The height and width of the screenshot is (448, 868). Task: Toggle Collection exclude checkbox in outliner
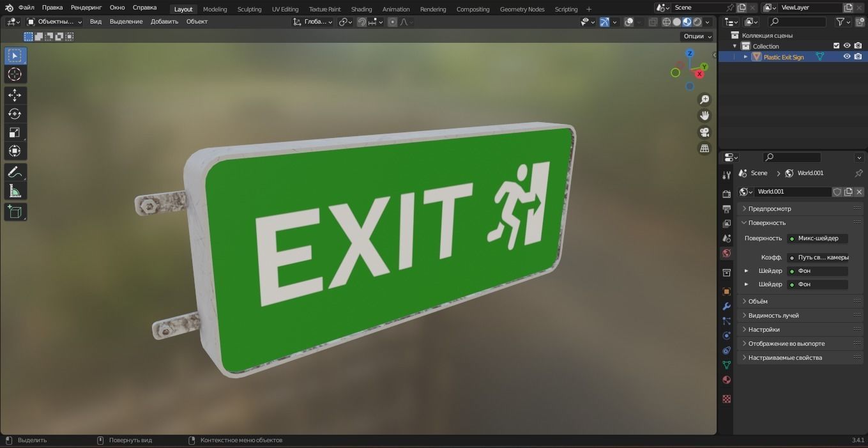point(836,46)
